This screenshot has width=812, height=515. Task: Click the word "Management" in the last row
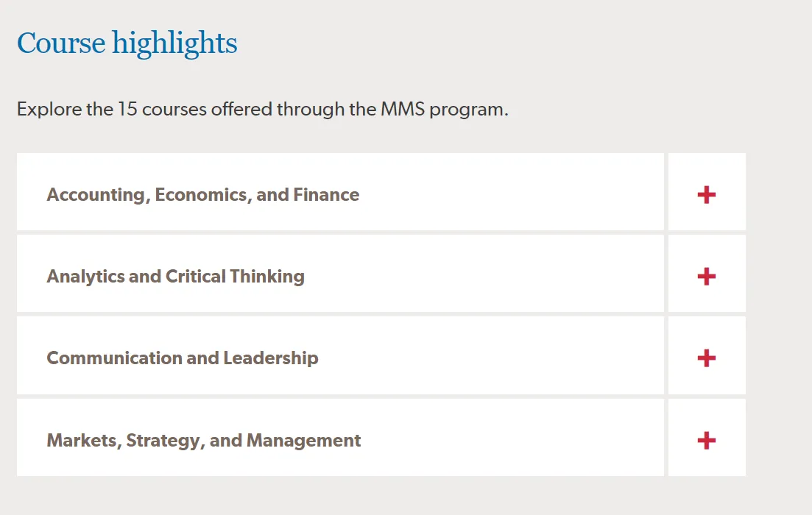[x=304, y=441]
